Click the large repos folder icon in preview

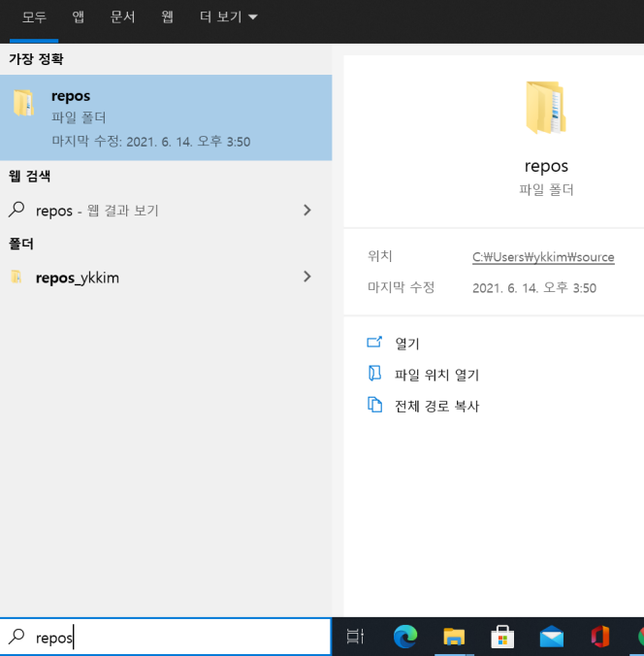tap(546, 108)
